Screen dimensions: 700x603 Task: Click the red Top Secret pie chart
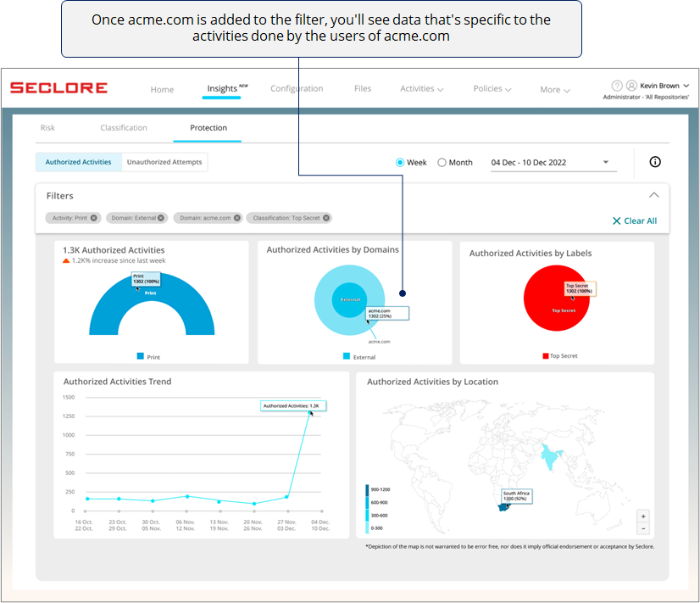[556, 298]
